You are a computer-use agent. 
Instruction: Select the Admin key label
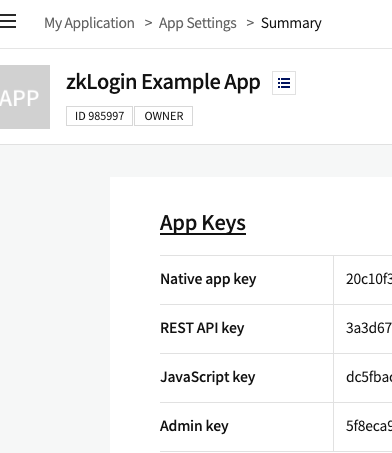pos(194,426)
